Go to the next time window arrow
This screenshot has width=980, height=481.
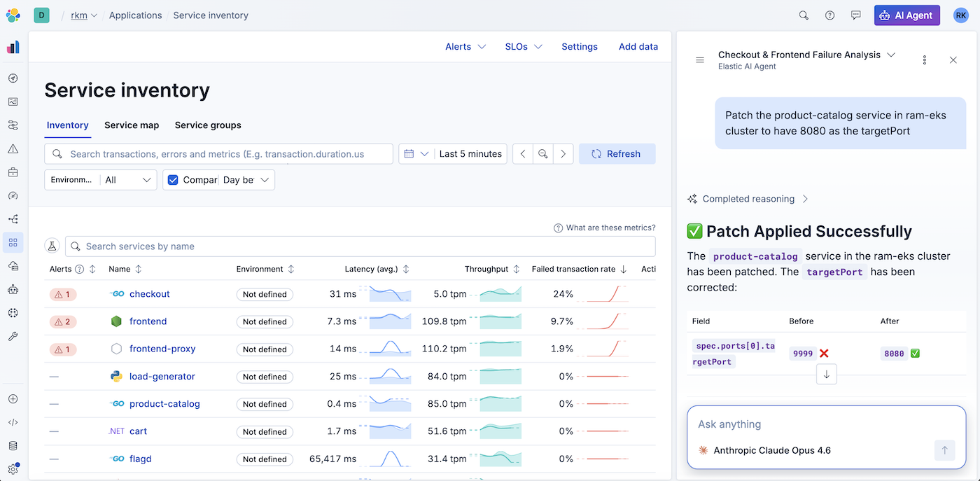563,154
